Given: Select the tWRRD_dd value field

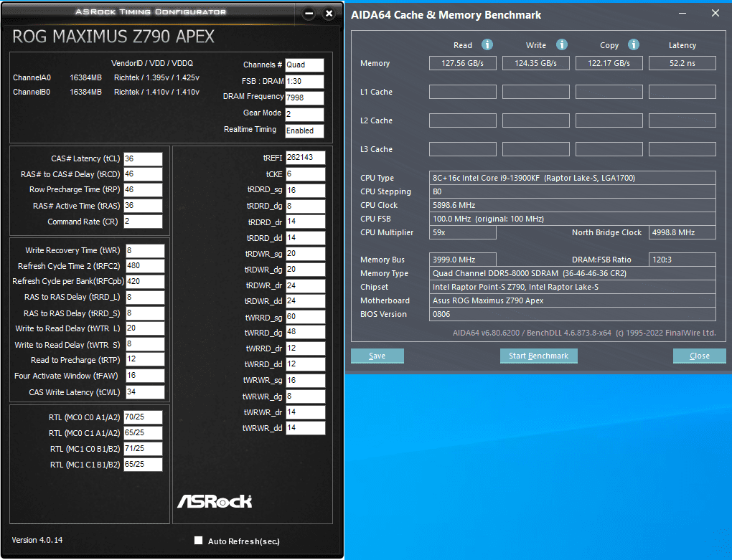Looking at the screenshot, I should [x=305, y=365].
